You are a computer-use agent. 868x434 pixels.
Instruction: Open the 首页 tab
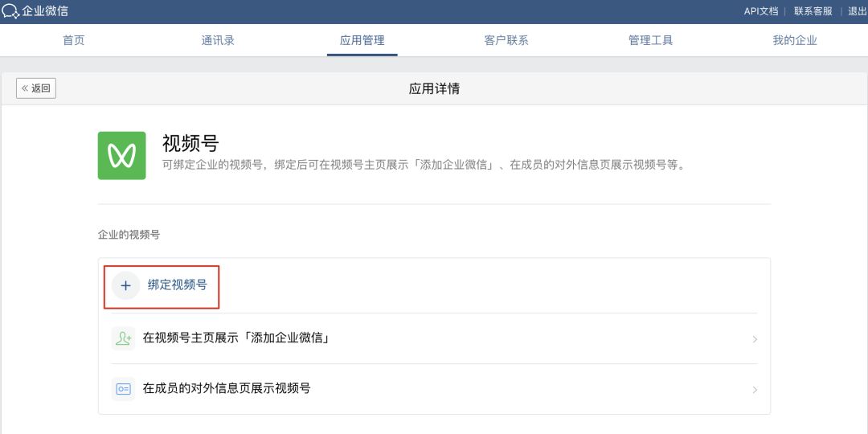[74, 40]
